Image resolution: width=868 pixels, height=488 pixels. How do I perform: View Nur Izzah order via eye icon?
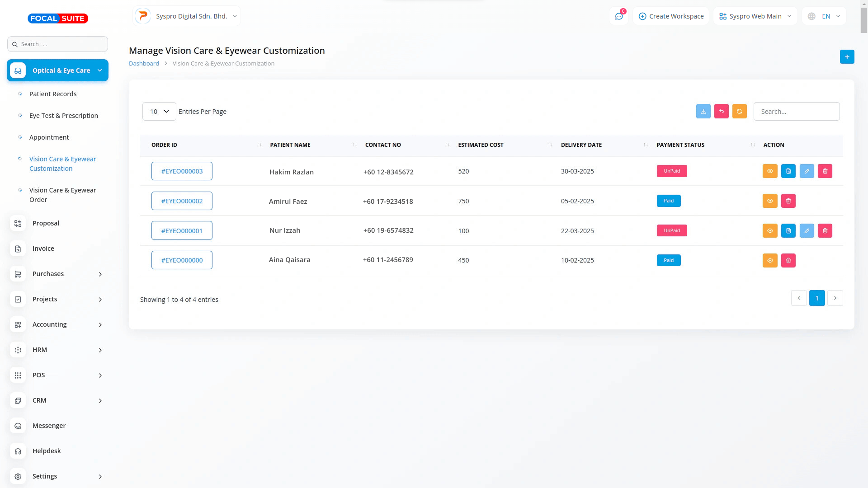(x=770, y=231)
